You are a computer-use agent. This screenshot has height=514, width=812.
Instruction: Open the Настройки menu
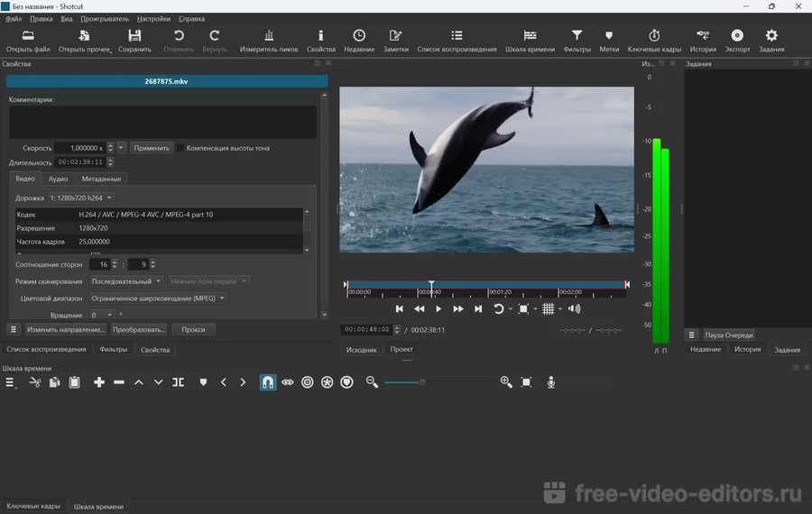pos(153,18)
